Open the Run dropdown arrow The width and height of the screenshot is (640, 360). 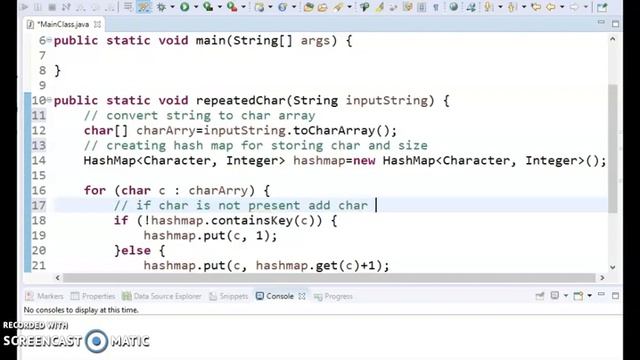[196, 7]
